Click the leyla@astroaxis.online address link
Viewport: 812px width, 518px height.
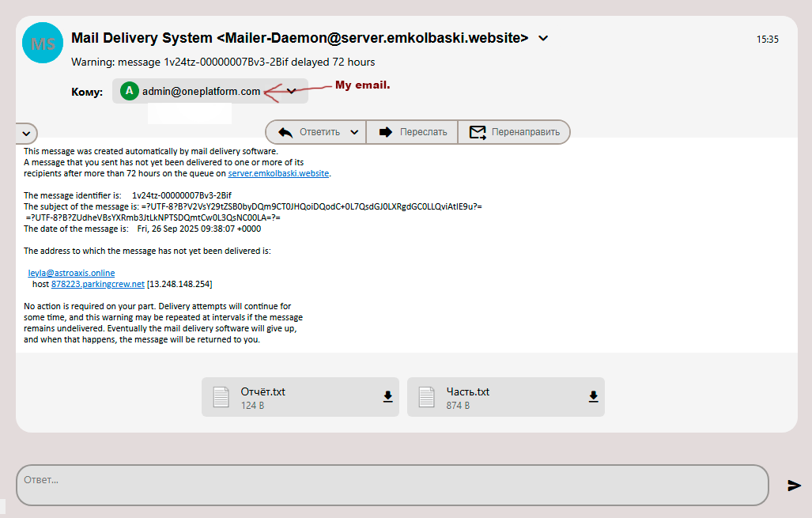[x=71, y=273]
